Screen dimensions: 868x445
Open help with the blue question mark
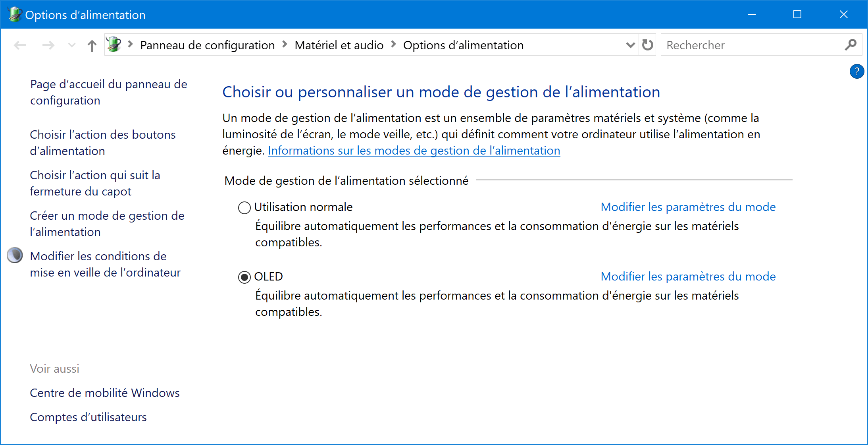[857, 72]
